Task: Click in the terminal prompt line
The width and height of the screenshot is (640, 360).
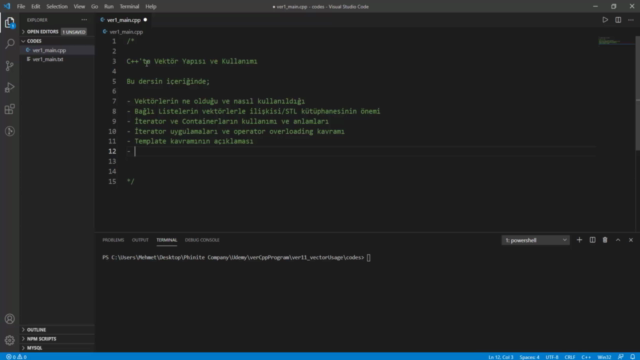Action: [236, 258]
